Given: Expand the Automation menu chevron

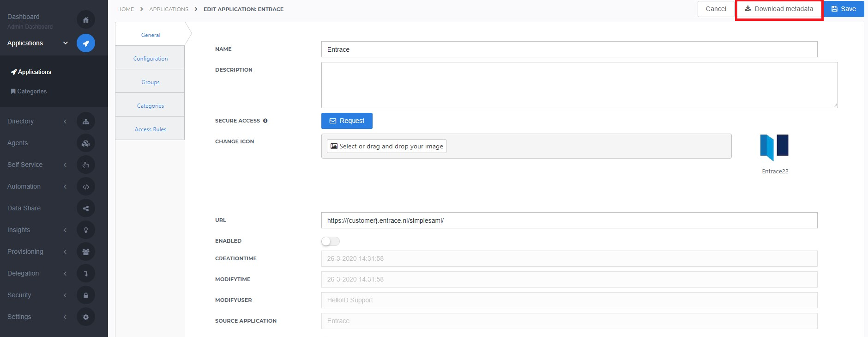Looking at the screenshot, I should click(x=65, y=187).
